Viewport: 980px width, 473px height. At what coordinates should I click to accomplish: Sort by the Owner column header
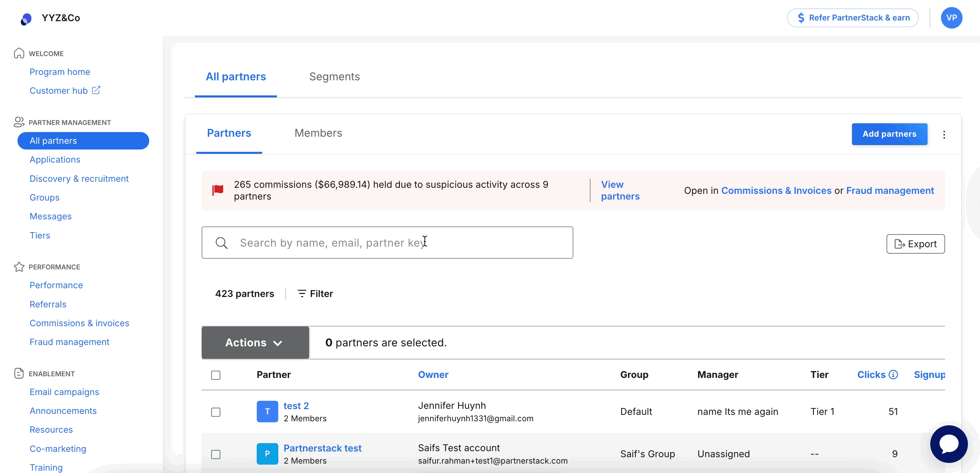pos(433,375)
